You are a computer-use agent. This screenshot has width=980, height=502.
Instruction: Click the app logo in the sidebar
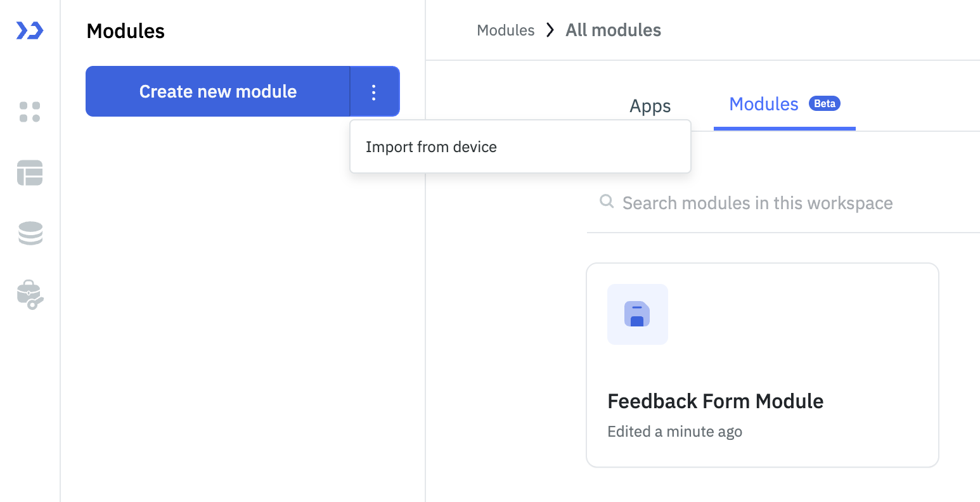click(x=29, y=30)
